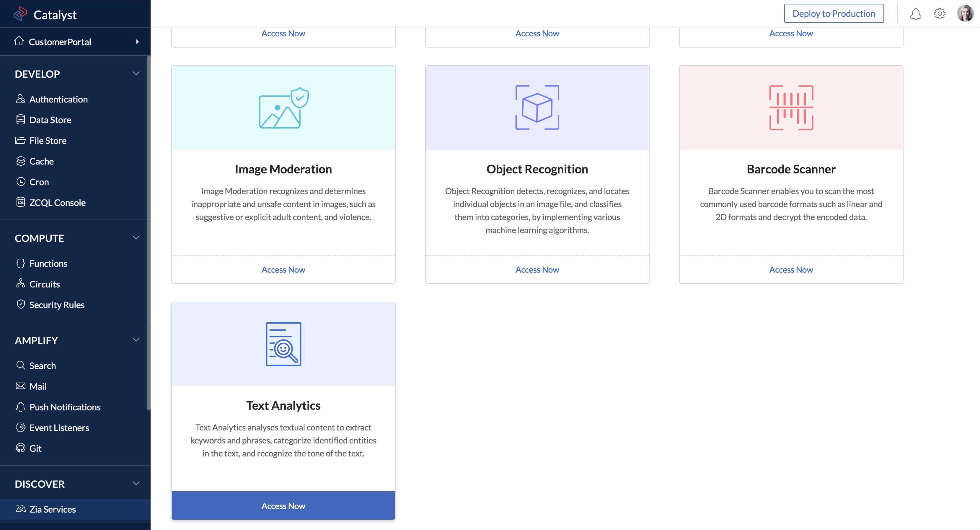Collapse the COMPUTE section
980x530 pixels.
[x=136, y=238]
